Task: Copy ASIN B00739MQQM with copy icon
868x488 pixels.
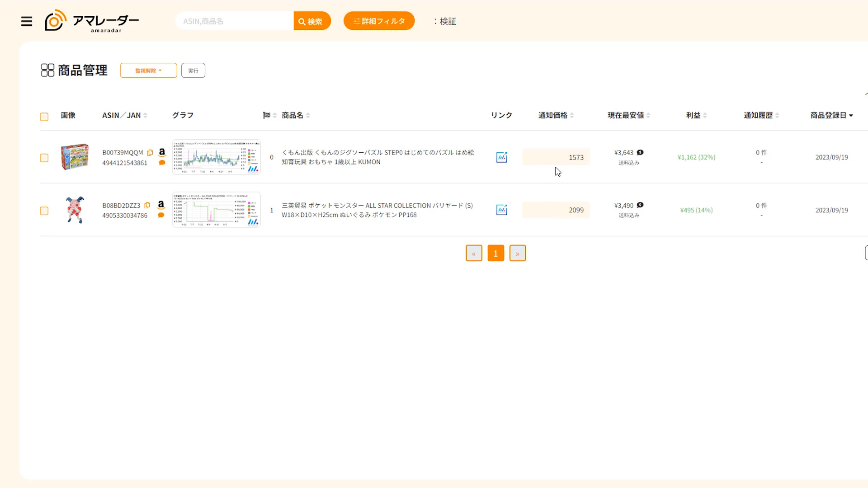Action: click(150, 153)
